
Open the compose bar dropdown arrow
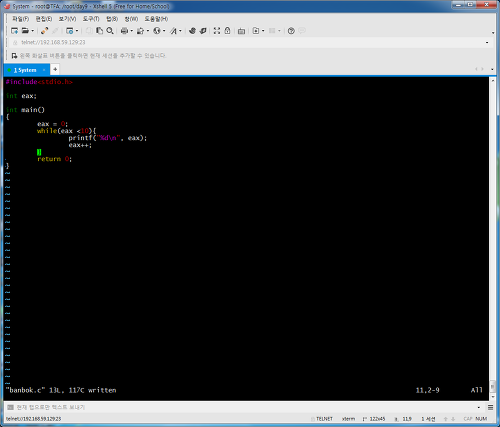(x=479, y=407)
